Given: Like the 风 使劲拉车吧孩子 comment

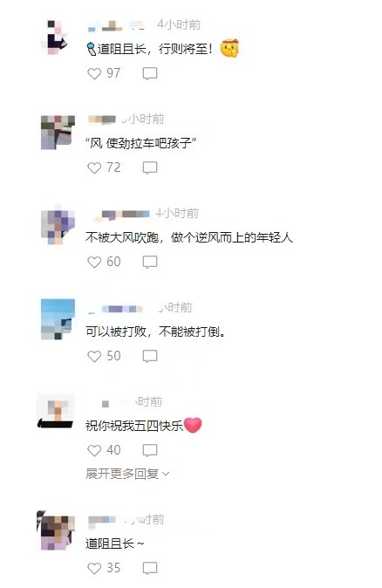Looking at the screenshot, I should [94, 168].
